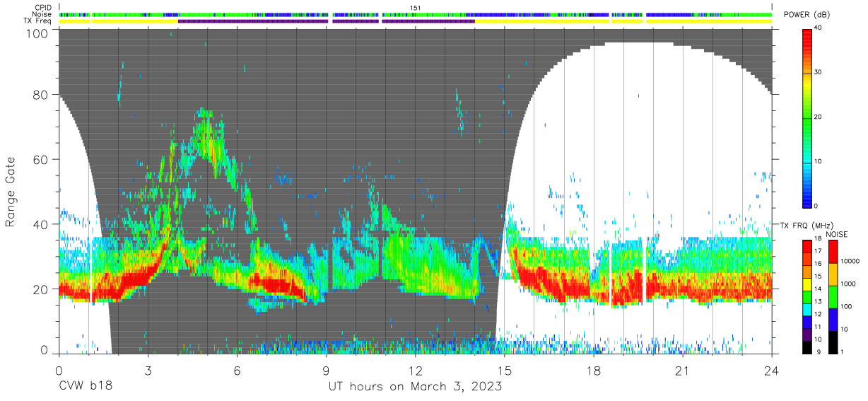Select the Range Gate y-axis label
The height and width of the screenshot is (401, 868).
click(x=11, y=192)
